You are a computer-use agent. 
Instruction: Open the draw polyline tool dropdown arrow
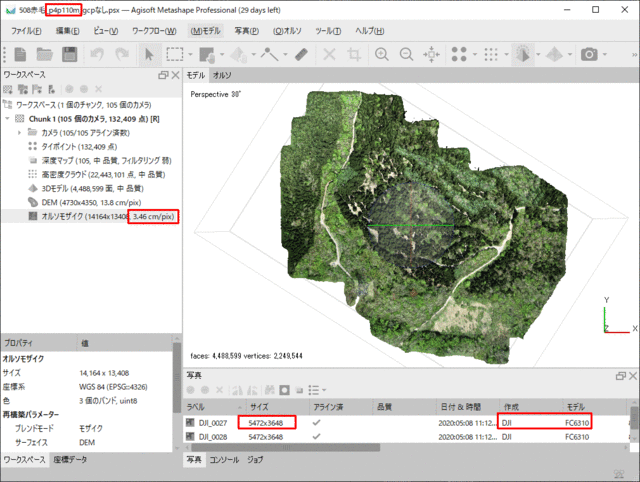coord(285,54)
